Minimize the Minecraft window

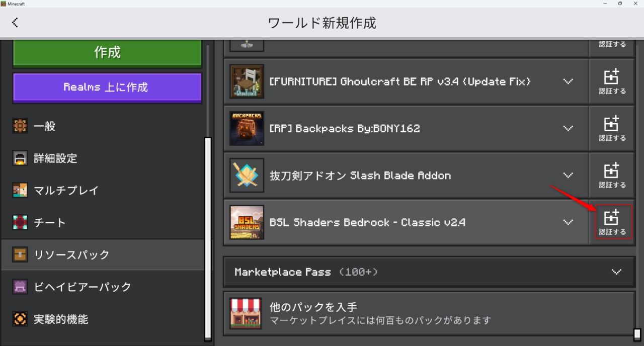click(604, 4)
